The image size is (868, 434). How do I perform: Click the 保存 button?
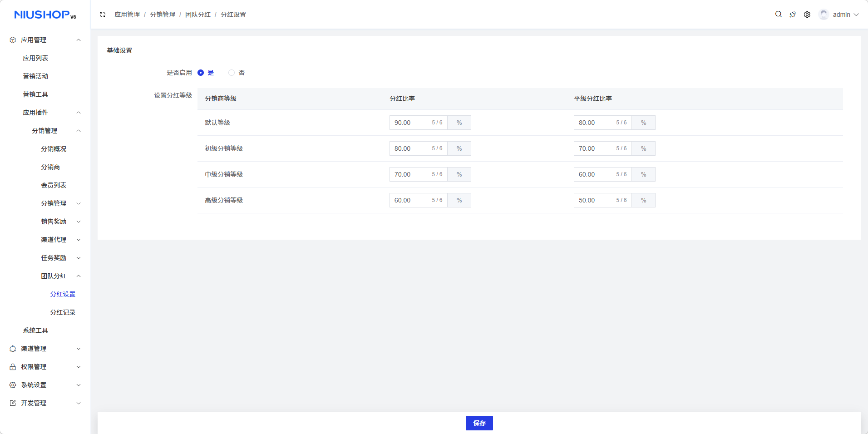tap(479, 423)
